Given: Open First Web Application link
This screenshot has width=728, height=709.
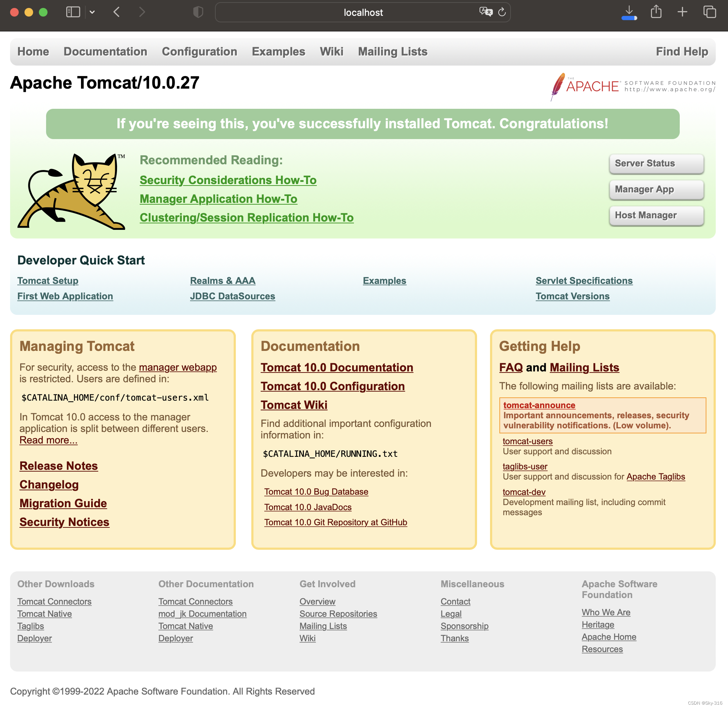Looking at the screenshot, I should tap(65, 296).
